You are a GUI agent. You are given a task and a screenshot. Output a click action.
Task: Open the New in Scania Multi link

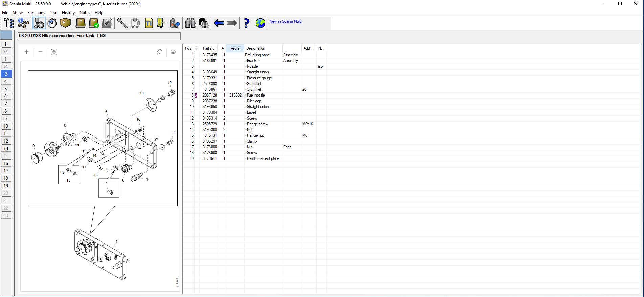285,21
